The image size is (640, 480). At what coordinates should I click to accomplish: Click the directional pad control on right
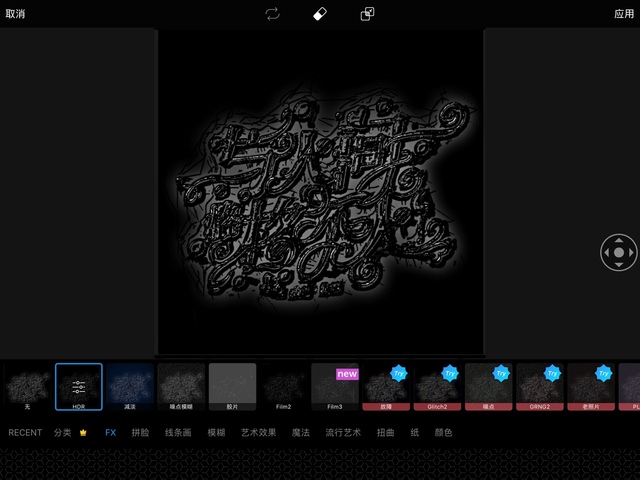618,252
